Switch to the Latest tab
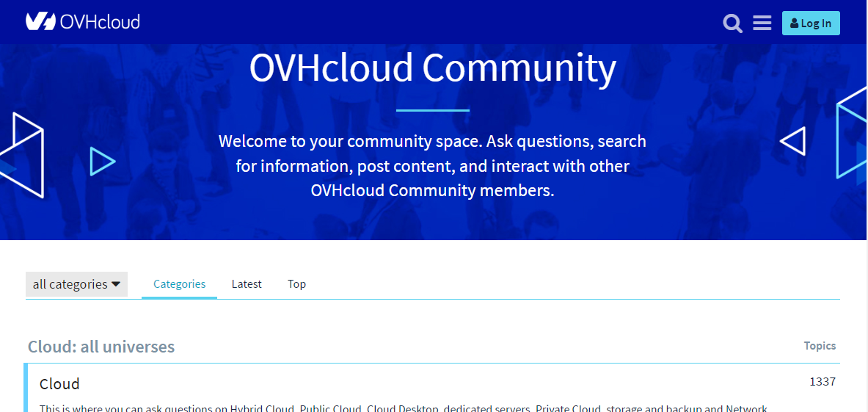 coord(247,284)
